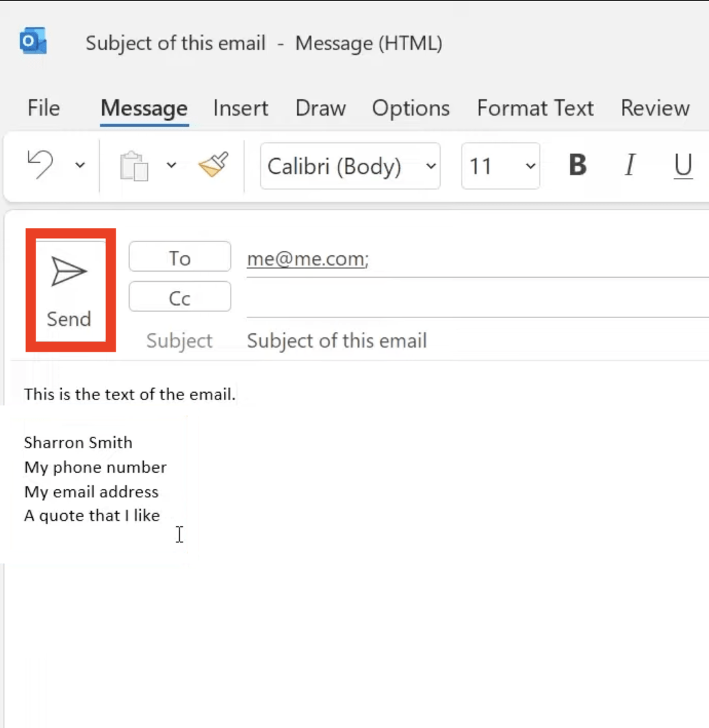This screenshot has width=709, height=728.
Task: Switch to the Draw tab
Action: point(320,108)
